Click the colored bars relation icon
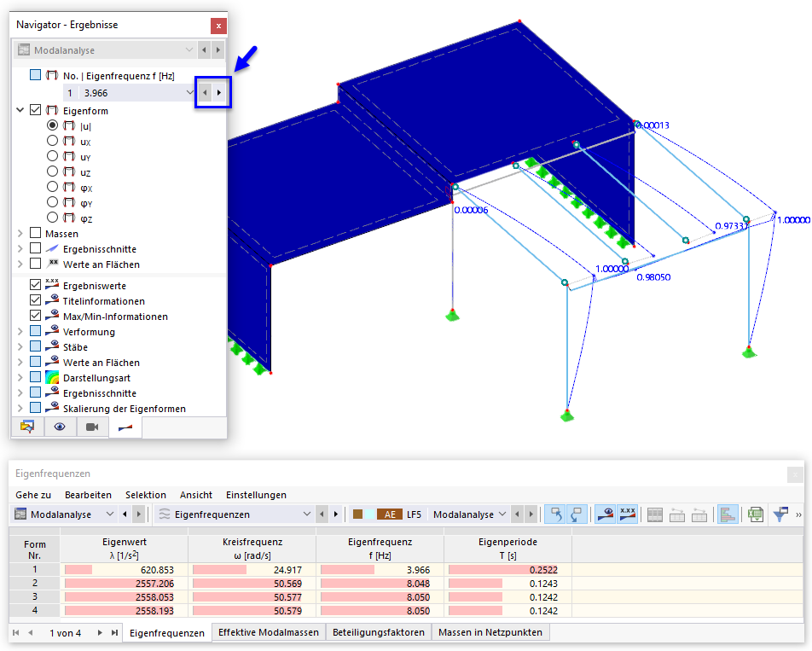 tap(728, 514)
